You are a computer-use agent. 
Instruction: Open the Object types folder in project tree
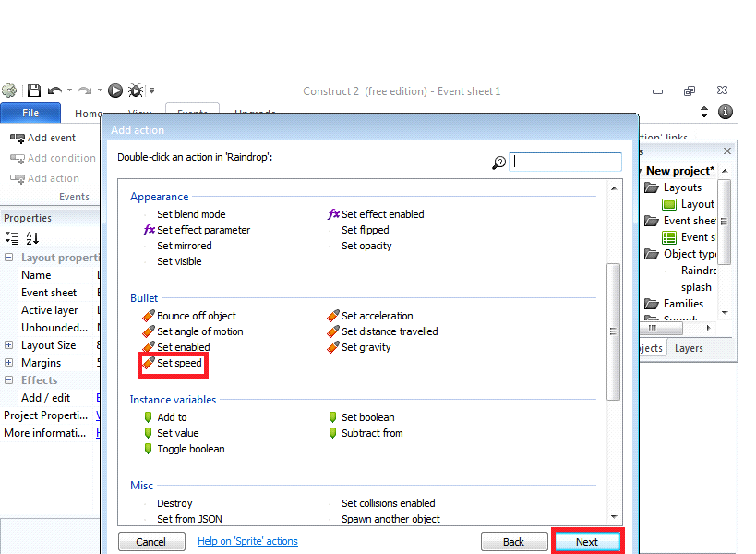[x=680, y=254]
